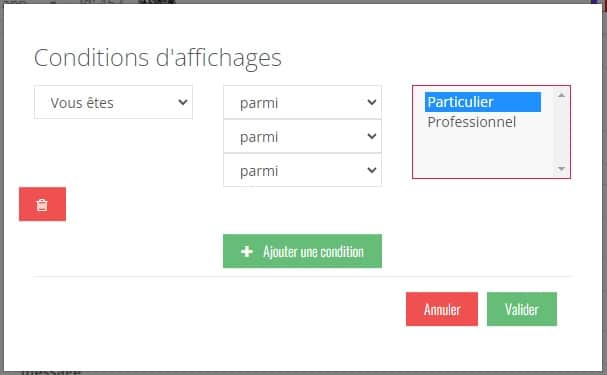Add a condition via Ajouter une condition
This screenshot has width=607, height=375.
[302, 251]
